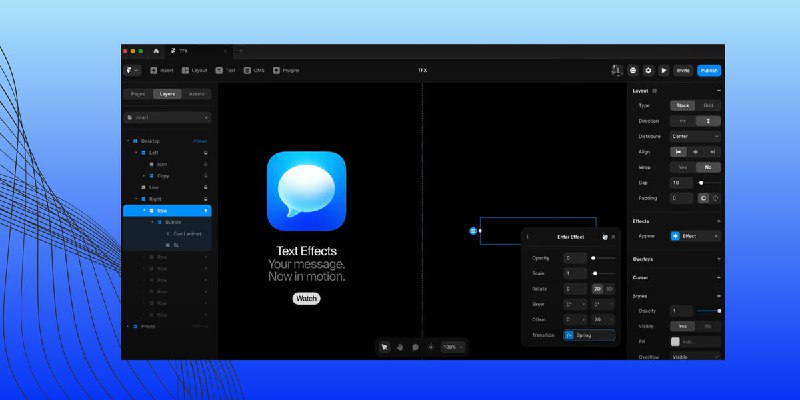
Task: Toggle lock on Right layer
Action: click(206, 199)
